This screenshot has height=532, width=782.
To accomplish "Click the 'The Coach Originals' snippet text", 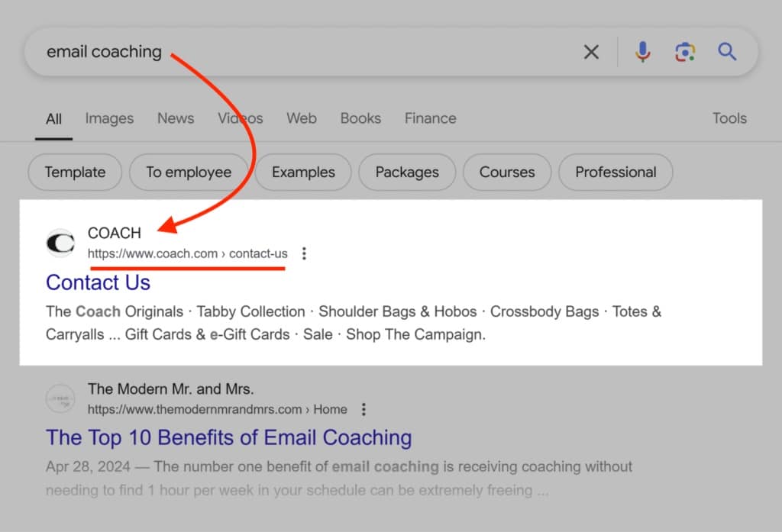I will coord(354,323).
